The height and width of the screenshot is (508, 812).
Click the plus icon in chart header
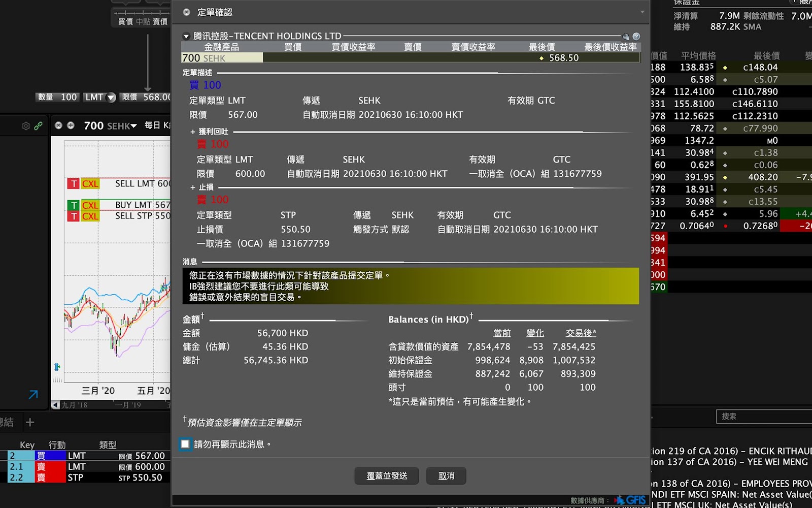click(x=71, y=125)
